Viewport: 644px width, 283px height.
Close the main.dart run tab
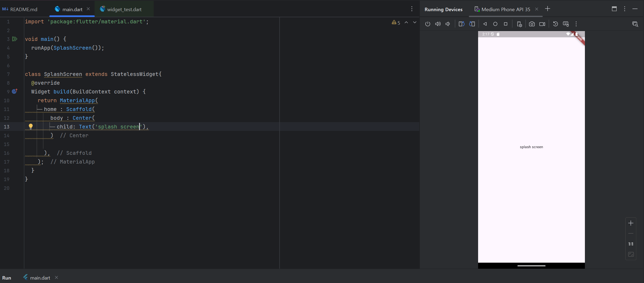[56, 277]
